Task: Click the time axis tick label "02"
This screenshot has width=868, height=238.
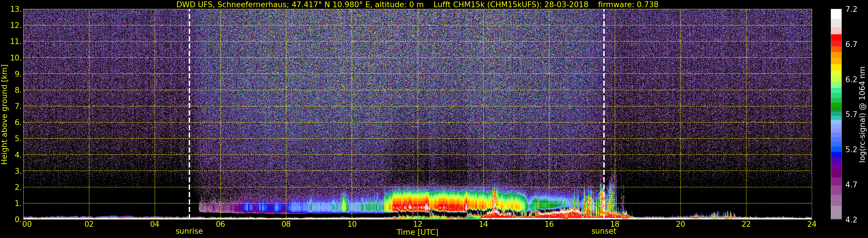Action: (x=89, y=224)
